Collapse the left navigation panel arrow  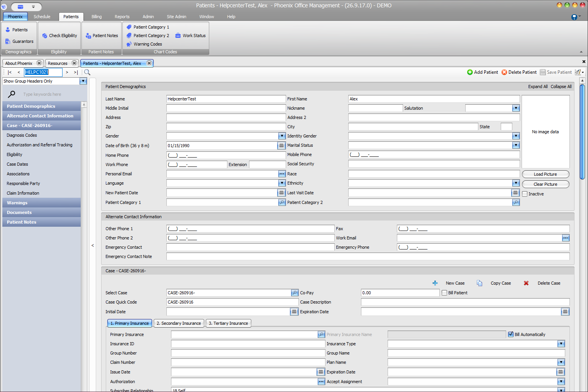click(x=93, y=245)
